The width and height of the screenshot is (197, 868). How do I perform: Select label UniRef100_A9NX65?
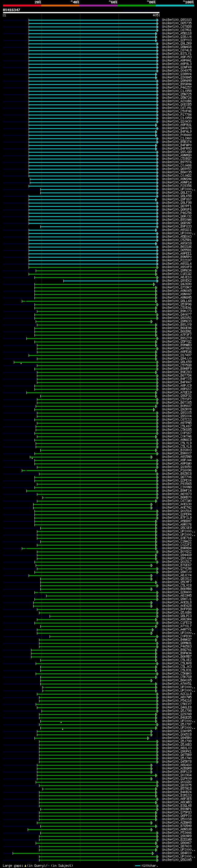(177, 291)
